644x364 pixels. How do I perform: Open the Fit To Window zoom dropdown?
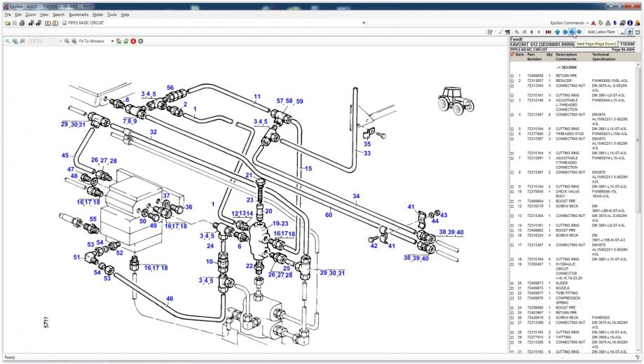point(111,41)
